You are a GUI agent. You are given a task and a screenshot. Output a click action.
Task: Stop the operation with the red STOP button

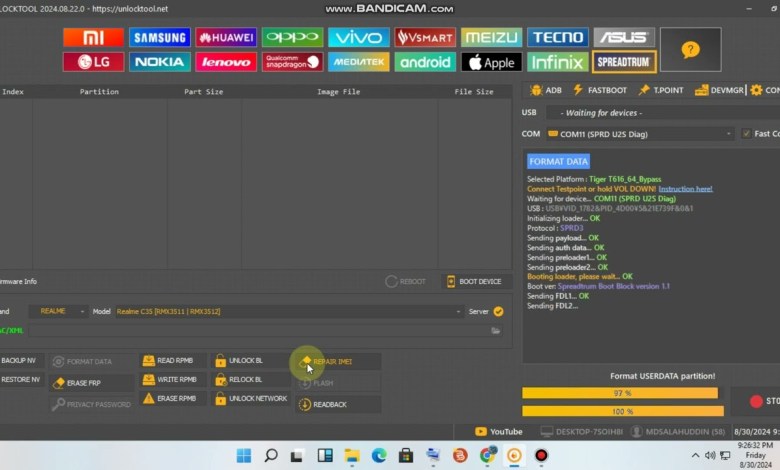[757, 401]
